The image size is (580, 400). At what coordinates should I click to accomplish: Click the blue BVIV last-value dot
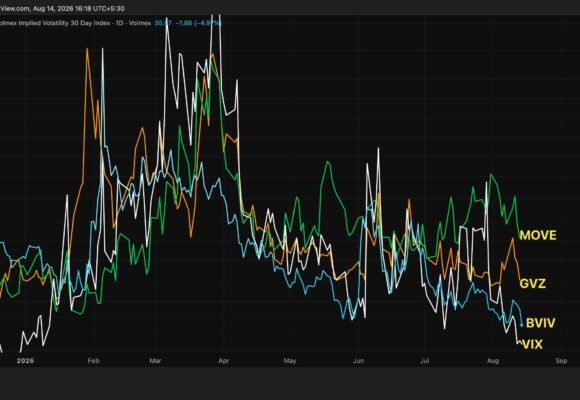tap(522, 326)
